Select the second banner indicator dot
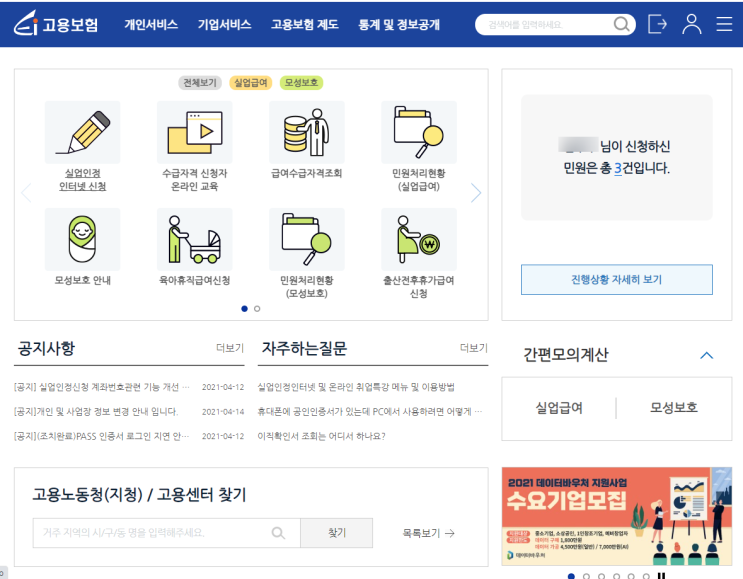 pos(587,576)
